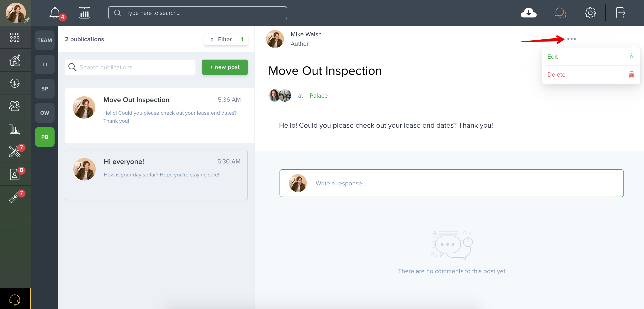
Task: Click the filter count badge 1
Action: (x=242, y=39)
